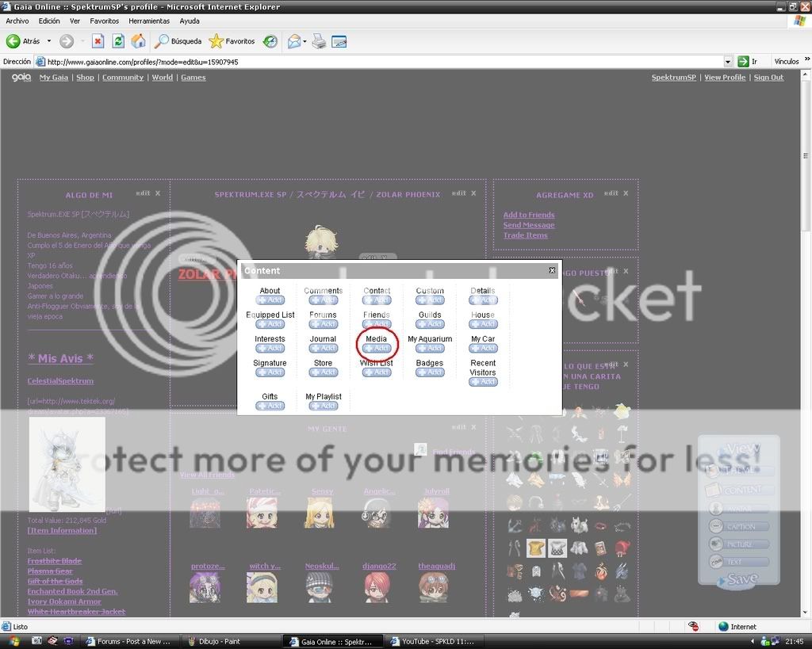Open the Herramientas menu
The image size is (812, 649).
click(x=149, y=21)
